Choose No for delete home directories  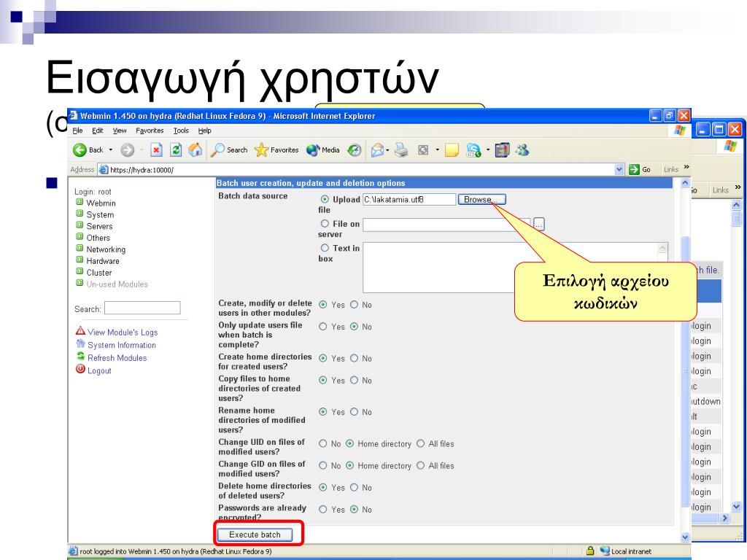[x=355, y=487]
